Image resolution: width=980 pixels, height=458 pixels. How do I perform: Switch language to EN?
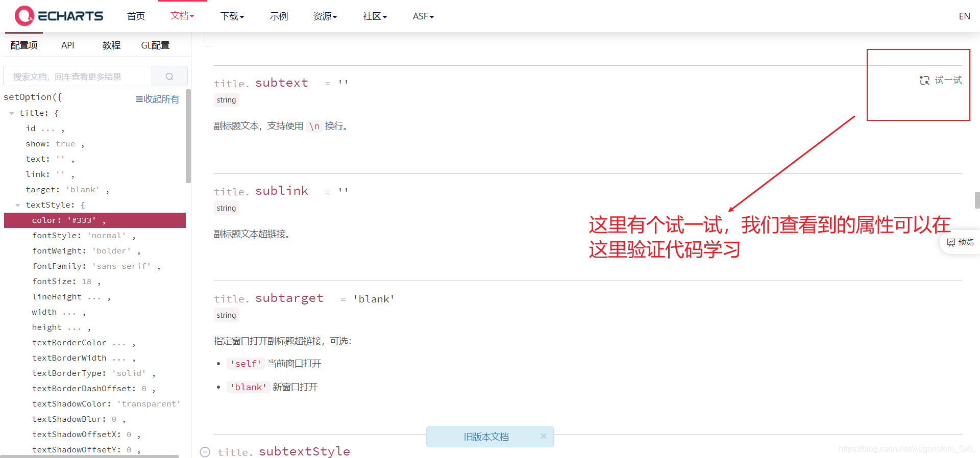point(964,16)
